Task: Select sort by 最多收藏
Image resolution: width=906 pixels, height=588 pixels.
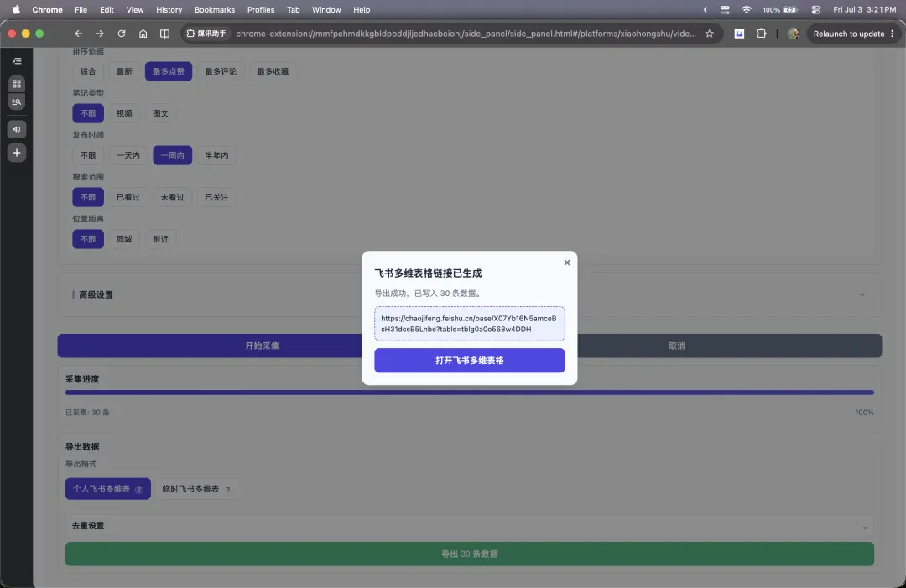Action: [x=273, y=71]
